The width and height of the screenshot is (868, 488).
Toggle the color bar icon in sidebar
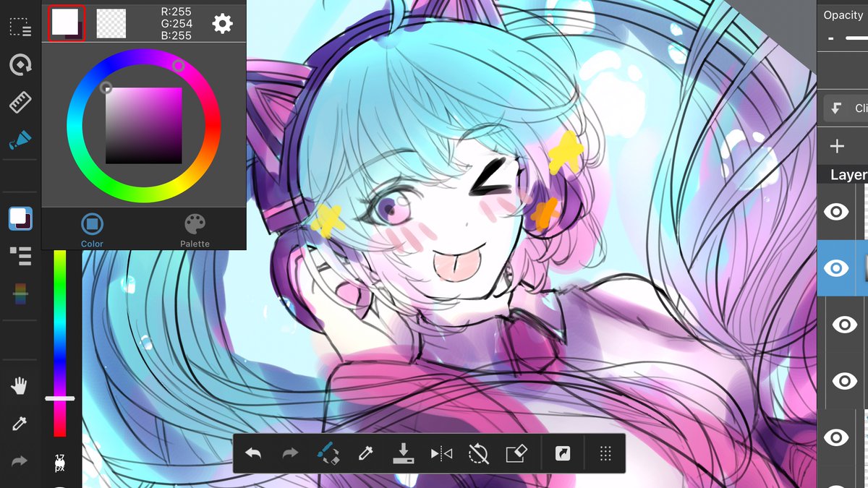[20, 293]
